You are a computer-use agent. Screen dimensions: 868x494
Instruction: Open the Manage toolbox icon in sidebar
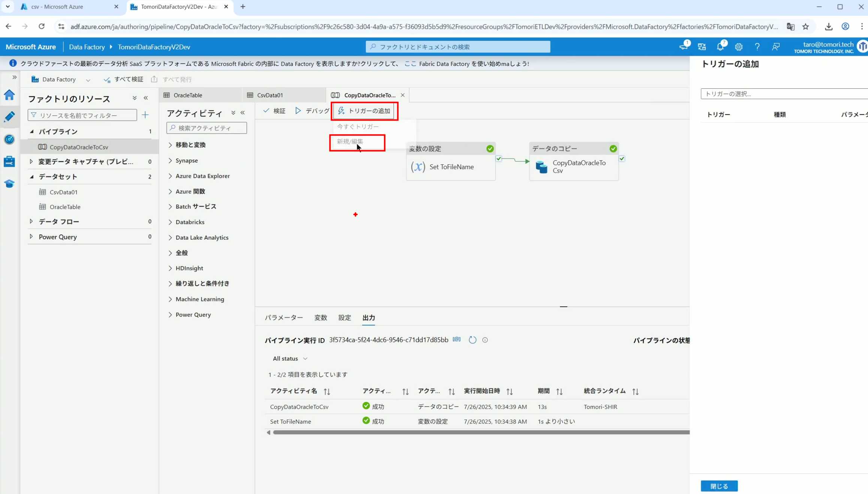tap(9, 161)
